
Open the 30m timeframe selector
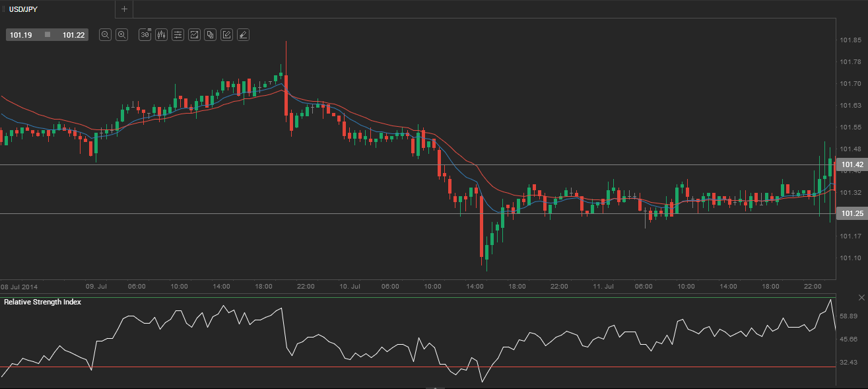(145, 35)
